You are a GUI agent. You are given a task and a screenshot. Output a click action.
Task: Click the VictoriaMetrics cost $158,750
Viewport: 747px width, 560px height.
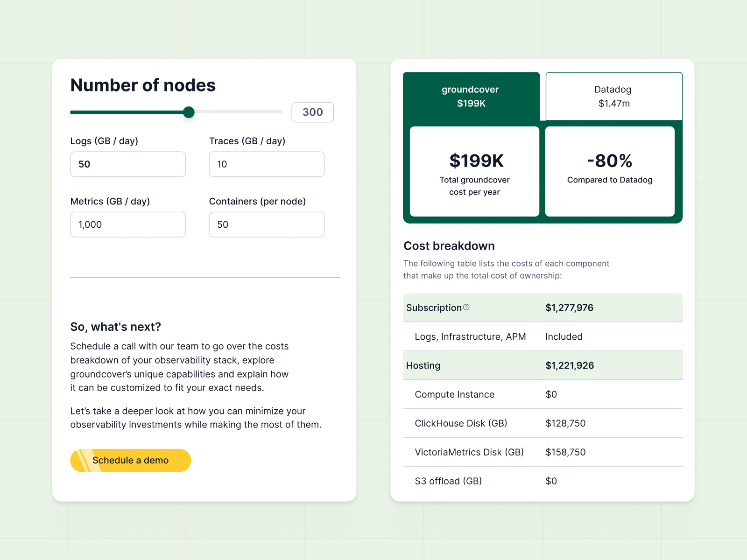(x=565, y=452)
